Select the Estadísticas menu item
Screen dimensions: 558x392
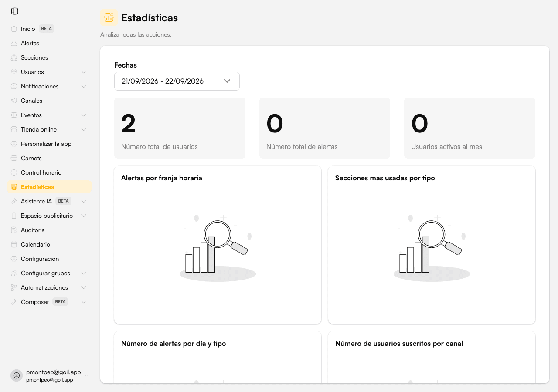pyautogui.click(x=49, y=187)
